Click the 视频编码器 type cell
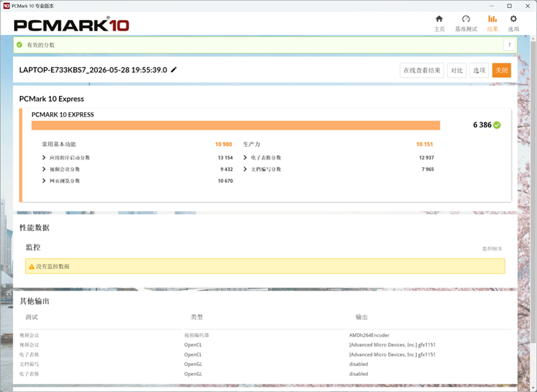 197,335
